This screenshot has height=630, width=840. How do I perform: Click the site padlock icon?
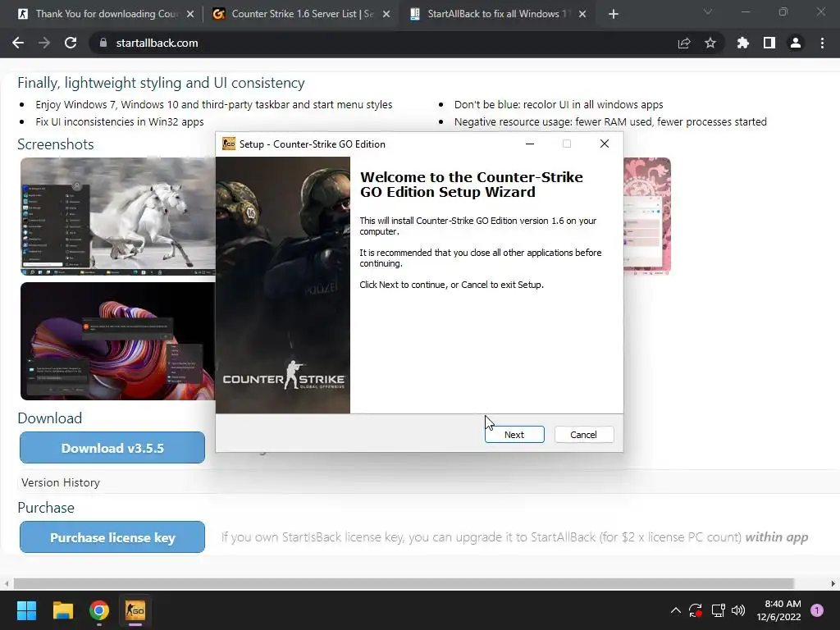(103, 43)
